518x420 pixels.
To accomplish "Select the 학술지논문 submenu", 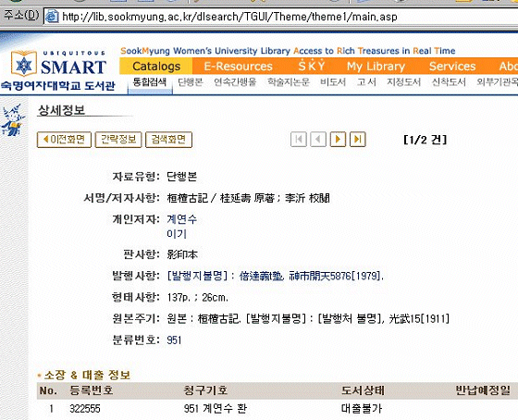I will pos(289,82).
